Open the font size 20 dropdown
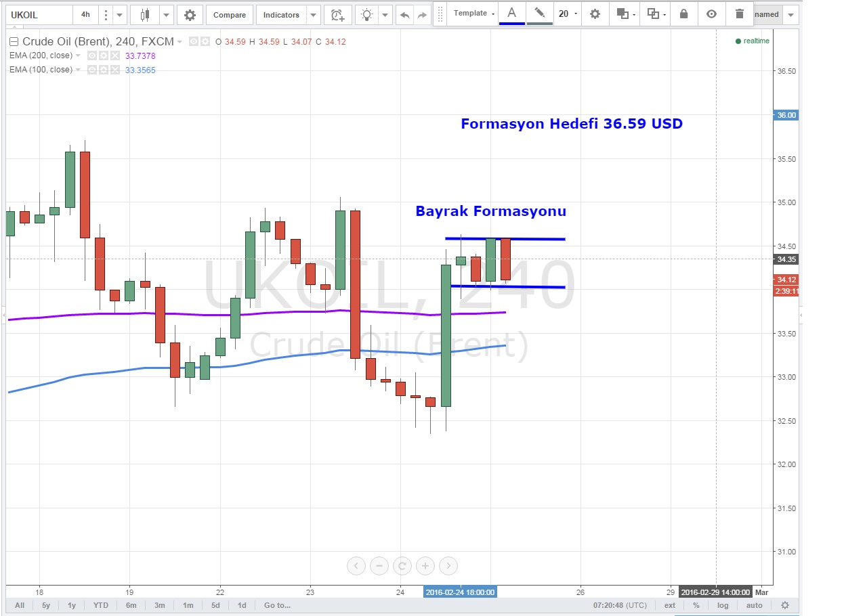This screenshot has width=865, height=616. (567, 14)
